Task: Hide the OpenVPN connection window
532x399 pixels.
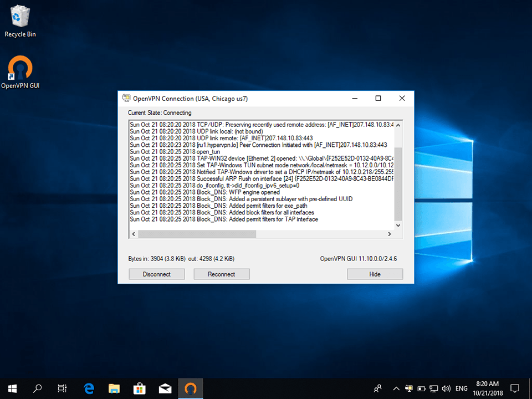Action: (375, 274)
